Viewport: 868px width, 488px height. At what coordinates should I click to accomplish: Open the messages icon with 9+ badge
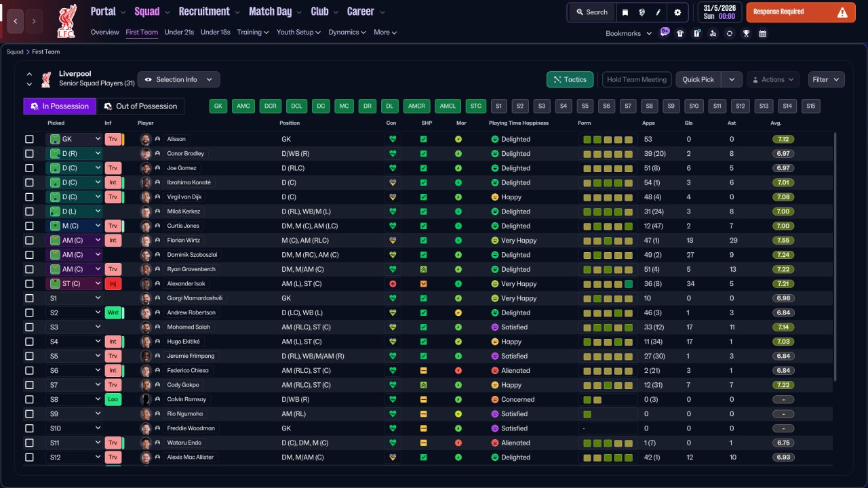tap(665, 33)
